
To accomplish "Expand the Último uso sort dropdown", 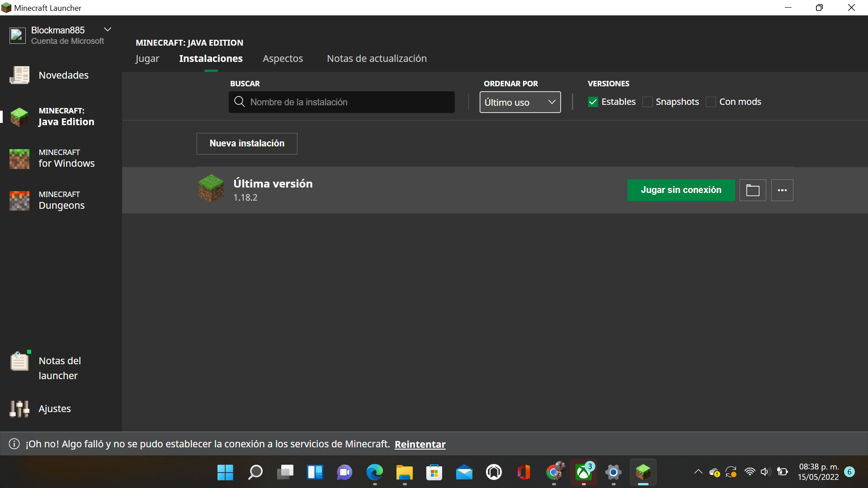I will [x=520, y=102].
